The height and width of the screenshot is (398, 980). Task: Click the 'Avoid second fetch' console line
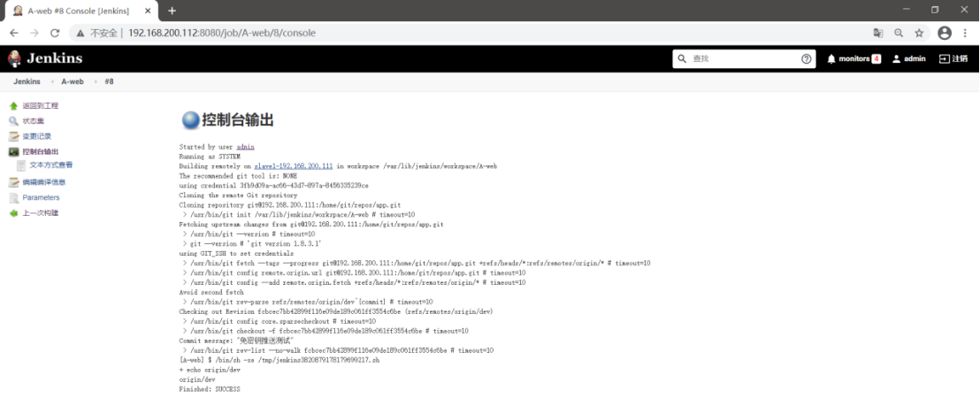[x=210, y=292]
